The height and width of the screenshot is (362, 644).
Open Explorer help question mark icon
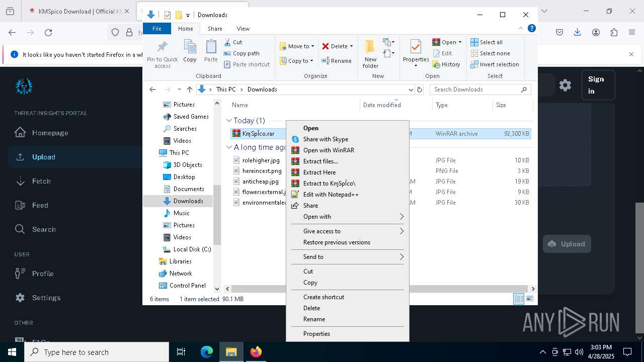coord(531,29)
